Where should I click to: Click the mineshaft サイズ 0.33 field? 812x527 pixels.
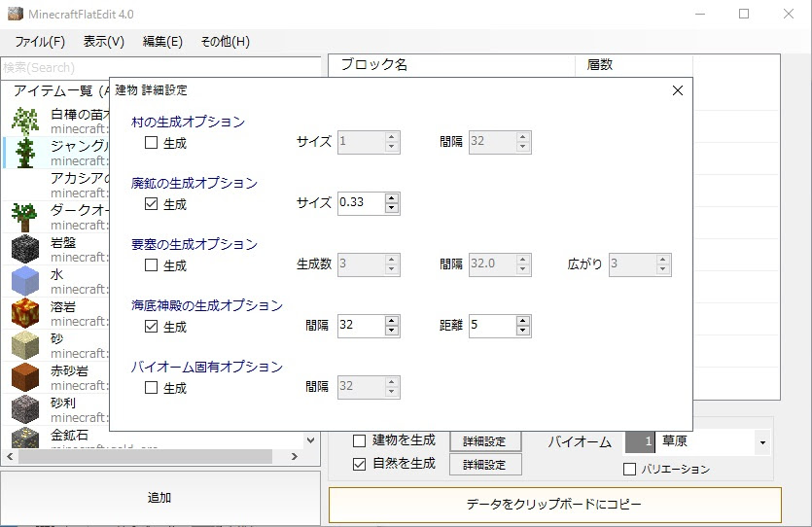point(362,203)
